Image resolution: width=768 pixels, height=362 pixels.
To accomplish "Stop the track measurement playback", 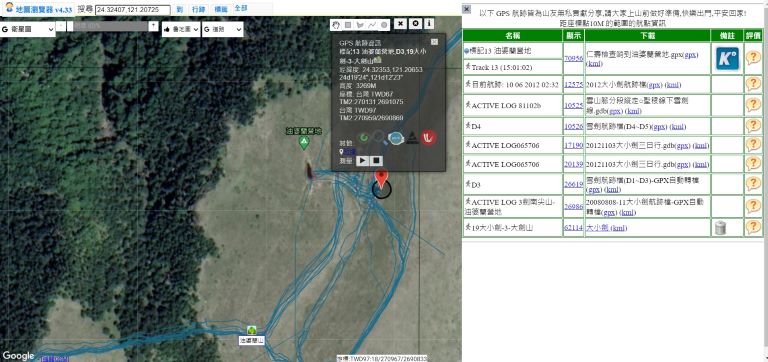I will tap(376, 160).
